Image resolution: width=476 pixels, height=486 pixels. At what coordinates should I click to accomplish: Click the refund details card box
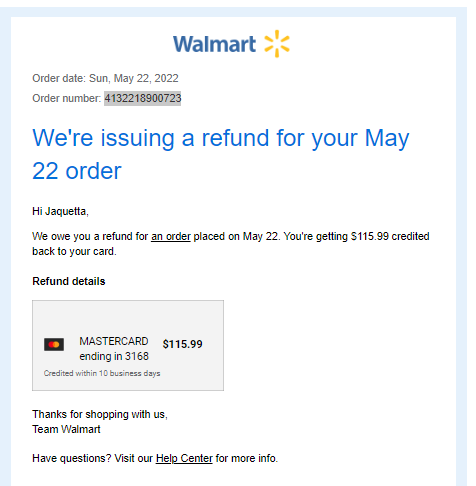pyautogui.click(x=128, y=345)
